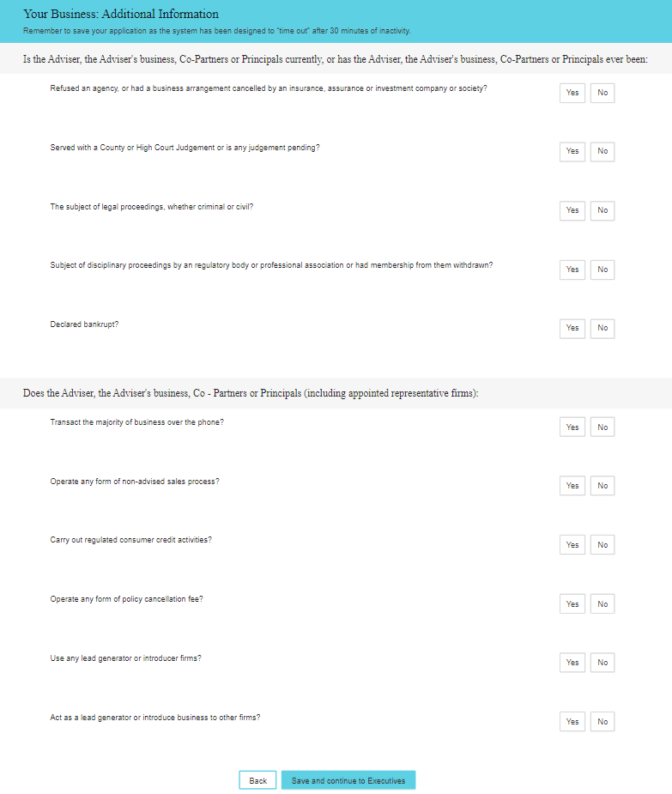
Task: Click Save and continue to Executives
Action: point(348,780)
